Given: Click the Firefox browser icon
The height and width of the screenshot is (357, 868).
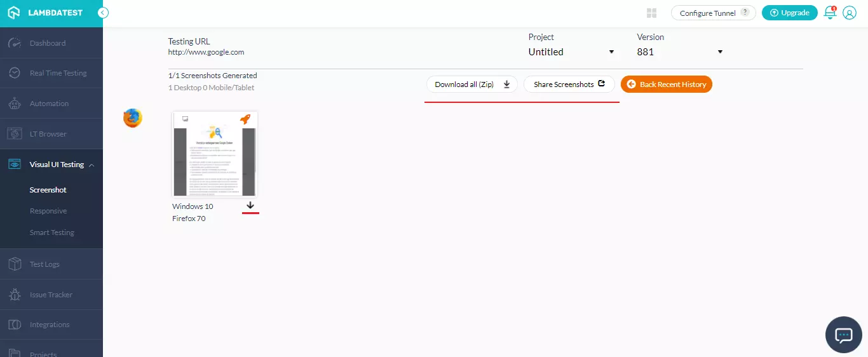Looking at the screenshot, I should coord(133,118).
